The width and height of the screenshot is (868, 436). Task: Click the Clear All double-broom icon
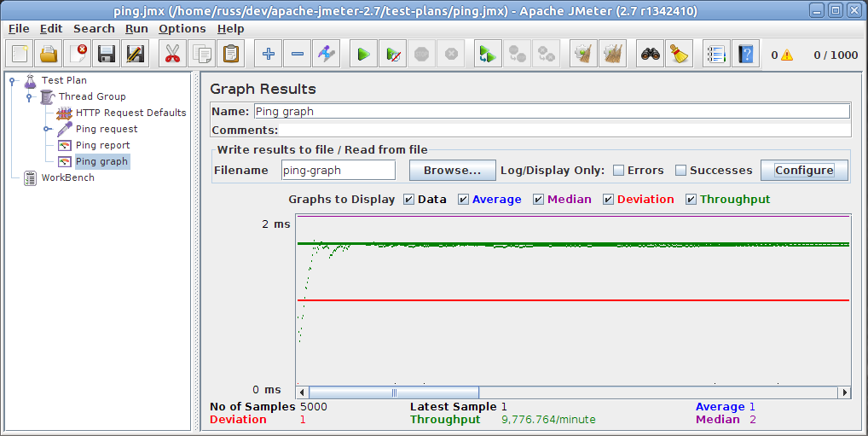click(613, 54)
